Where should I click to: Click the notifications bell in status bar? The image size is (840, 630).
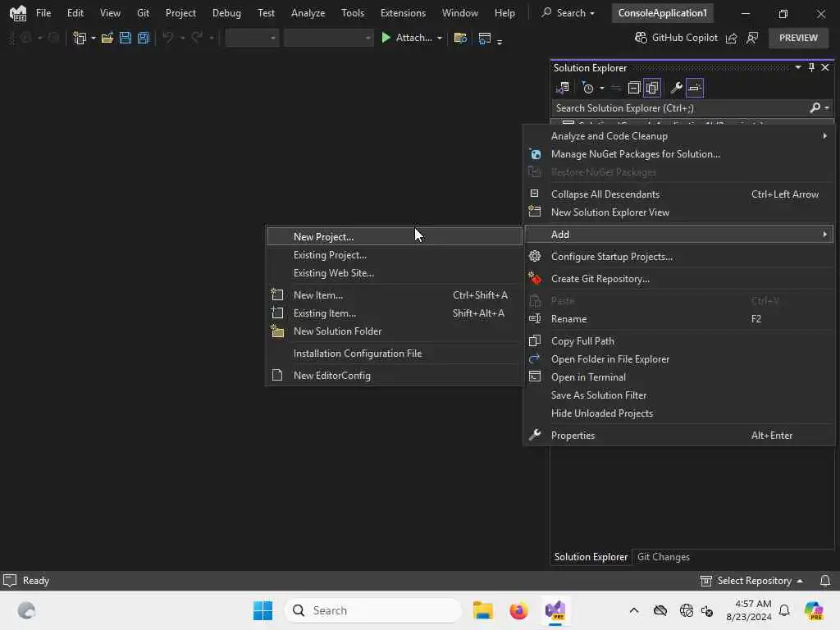pos(825,581)
